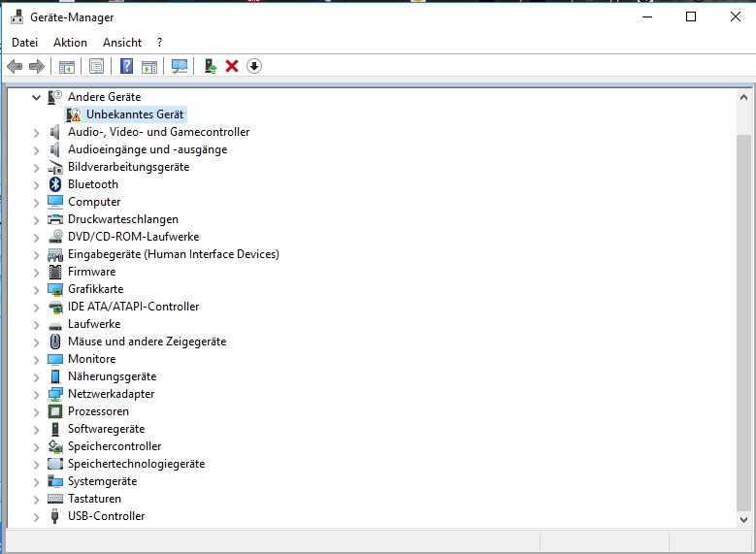Viewport: 756px width, 554px height.
Task: Click the Speichercontroller category icon
Action: point(55,446)
